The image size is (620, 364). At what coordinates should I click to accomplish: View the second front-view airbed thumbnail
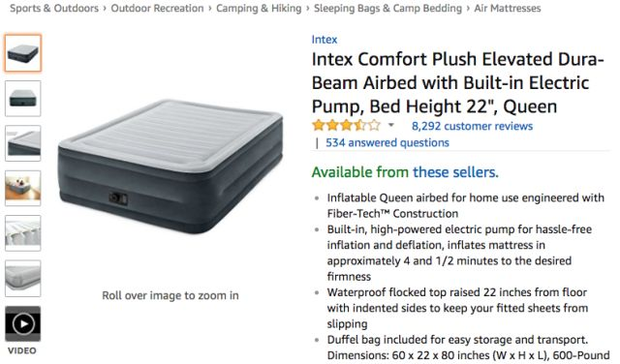pyautogui.click(x=23, y=99)
